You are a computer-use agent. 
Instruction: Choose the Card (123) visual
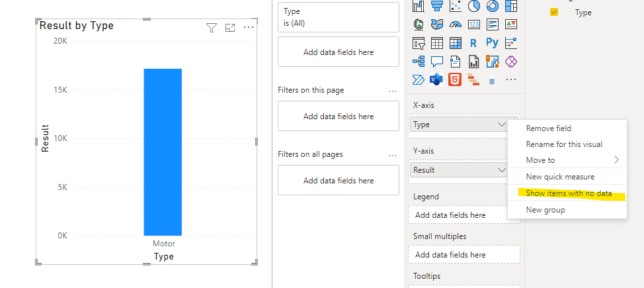tap(474, 24)
